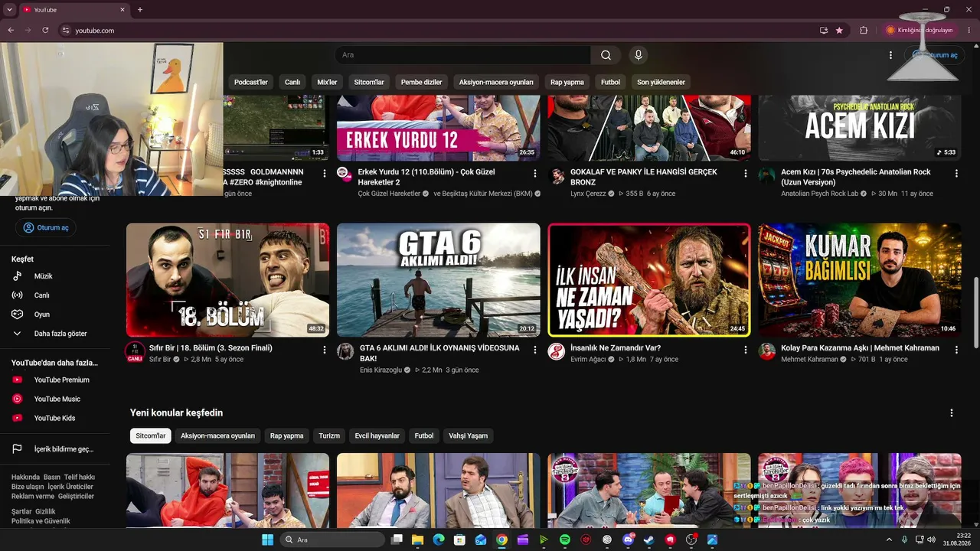The image size is (980, 551).
Task: Select the Vahşi Yaşam topic chip
Action: (469, 436)
